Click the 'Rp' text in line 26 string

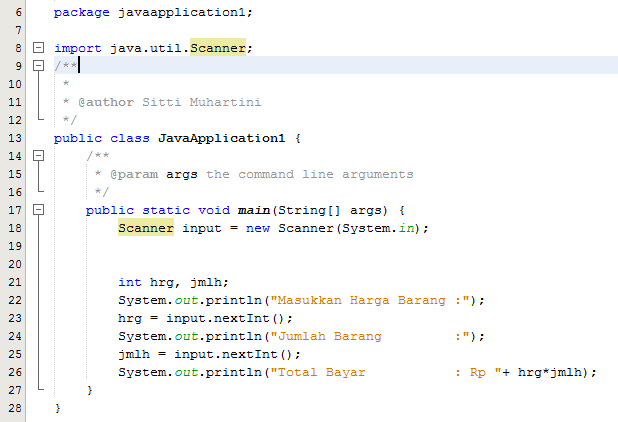coord(478,373)
